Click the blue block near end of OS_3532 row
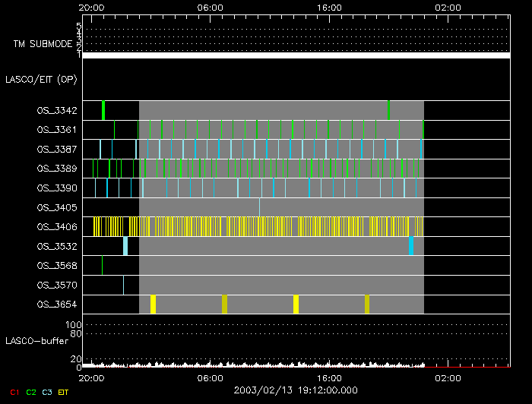This screenshot has height=404, width=532. [x=411, y=246]
